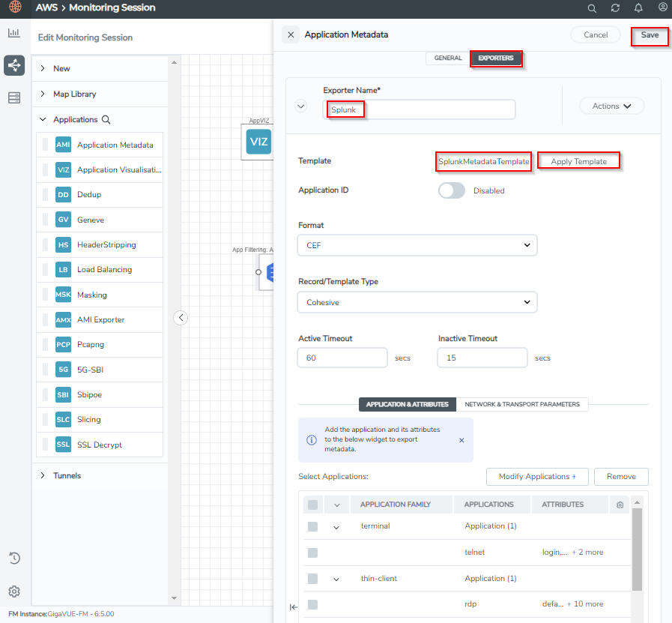Close the Application Metadata panel
Image resolution: width=672 pixels, height=623 pixels.
coord(291,34)
